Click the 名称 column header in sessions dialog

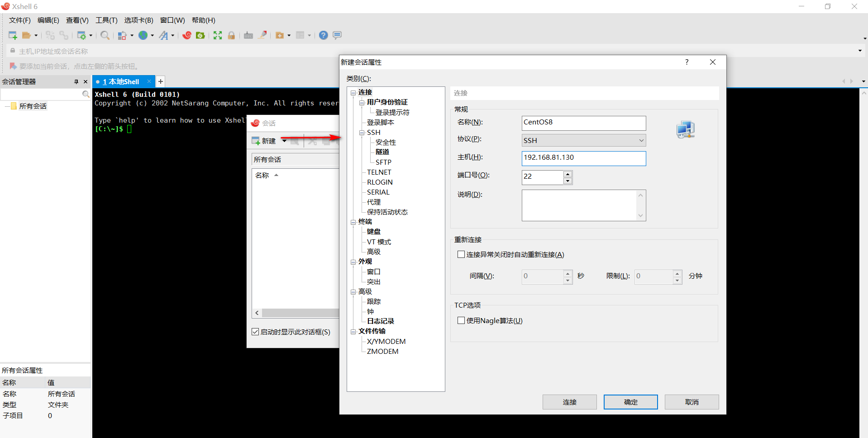click(x=262, y=175)
